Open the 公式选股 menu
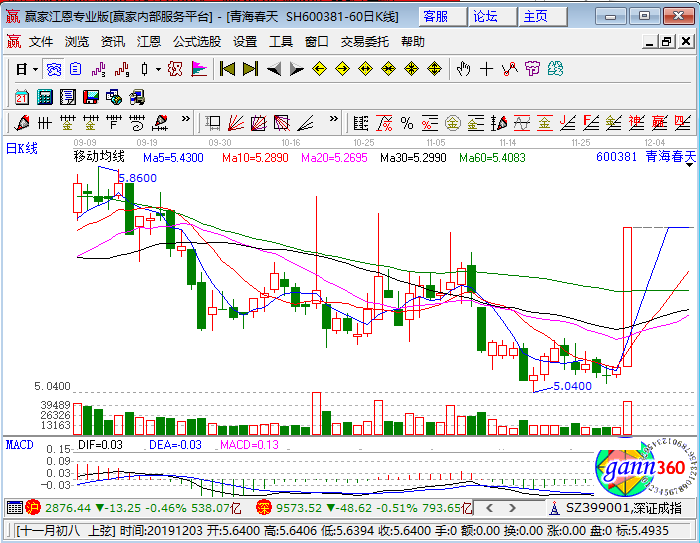Image resolution: width=700 pixels, height=543 pixels. tap(197, 42)
